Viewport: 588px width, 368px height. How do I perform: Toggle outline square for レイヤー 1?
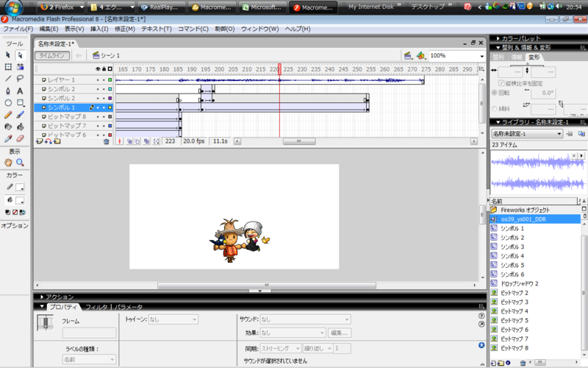pyautogui.click(x=110, y=80)
